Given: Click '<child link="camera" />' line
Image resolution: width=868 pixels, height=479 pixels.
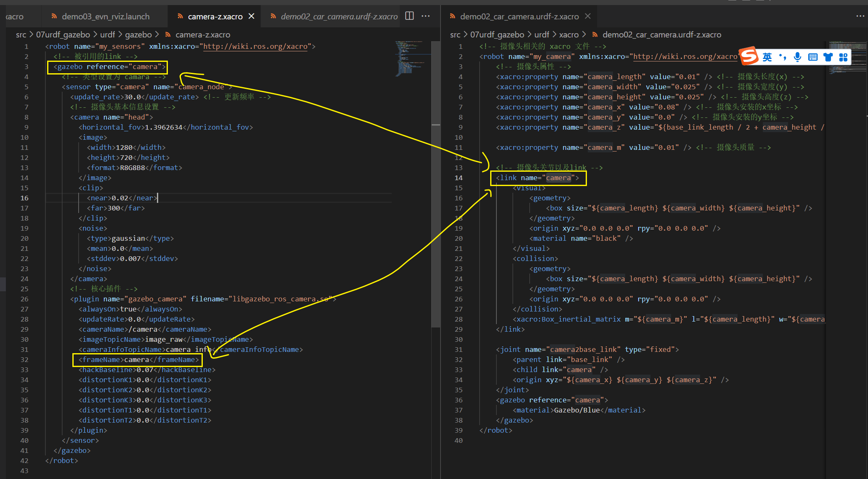Looking at the screenshot, I should pyautogui.click(x=560, y=370).
